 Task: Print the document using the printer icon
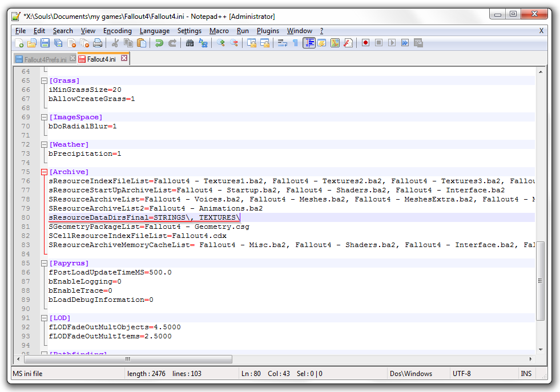[x=98, y=43]
